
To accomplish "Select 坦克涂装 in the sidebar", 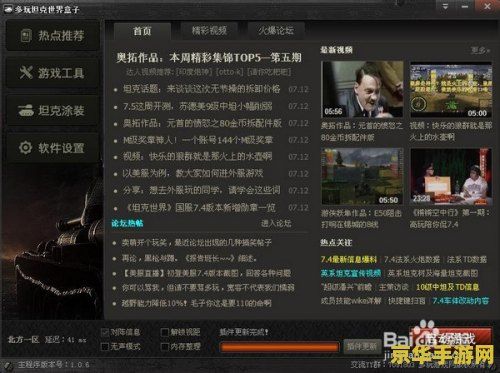I will [x=53, y=110].
